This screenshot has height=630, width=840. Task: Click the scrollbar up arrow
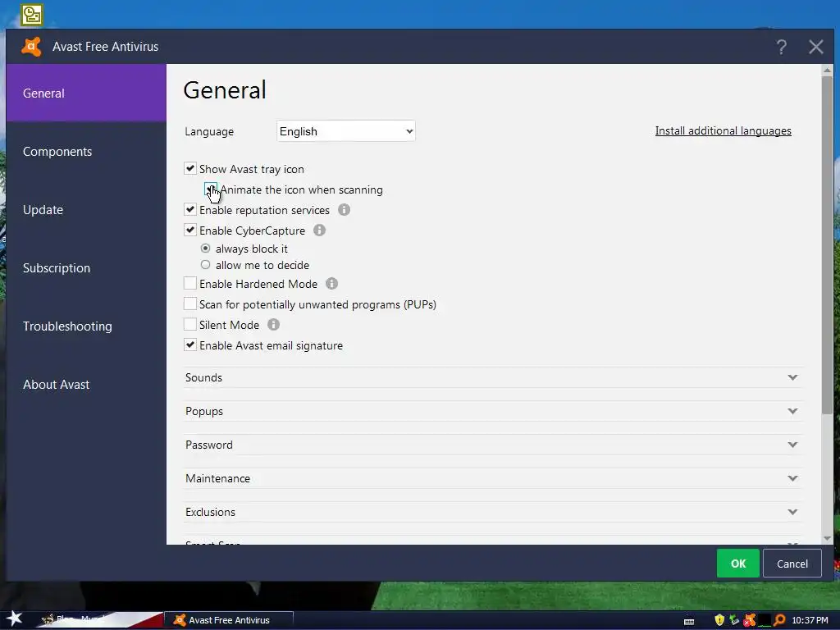pyautogui.click(x=827, y=71)
